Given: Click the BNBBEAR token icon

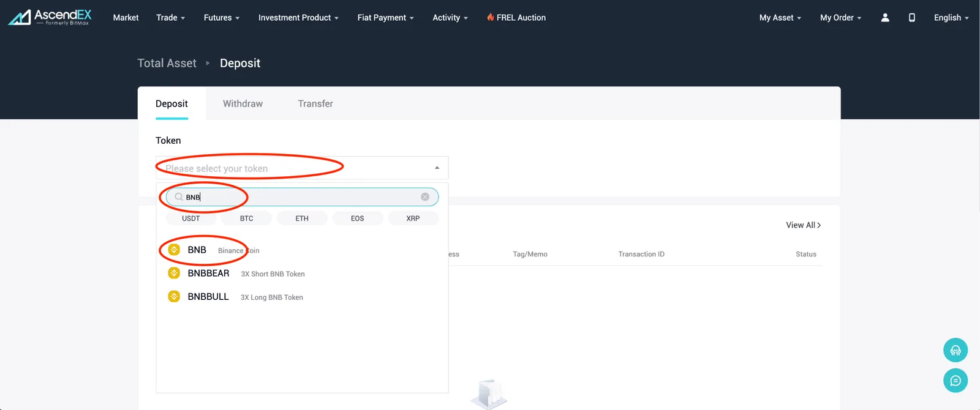Looking at the screenshot, I should tap(174, 273).
